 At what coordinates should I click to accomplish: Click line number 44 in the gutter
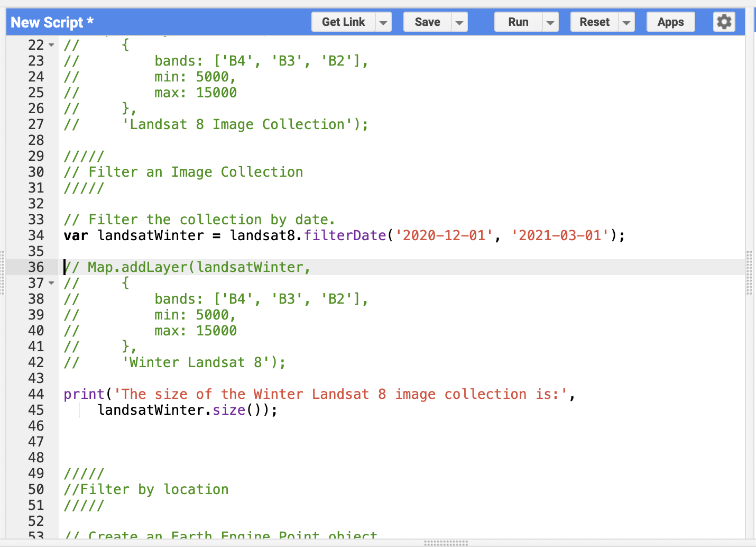click(36, 394)
